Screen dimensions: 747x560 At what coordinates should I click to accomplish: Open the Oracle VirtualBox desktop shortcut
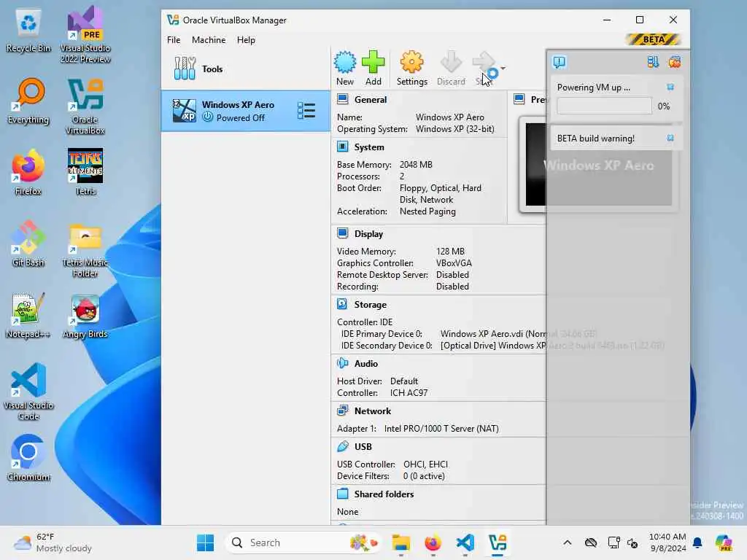(x=85, y=106)
